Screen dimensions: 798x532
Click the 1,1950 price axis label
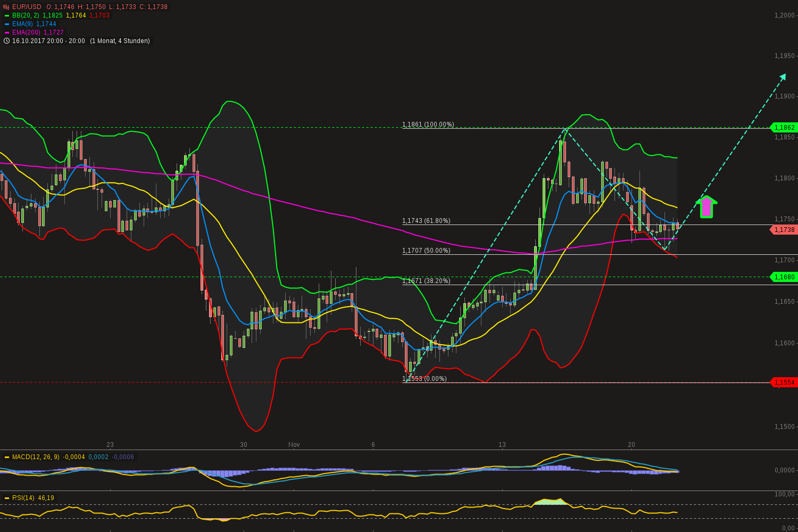click(x=785, y=56)
